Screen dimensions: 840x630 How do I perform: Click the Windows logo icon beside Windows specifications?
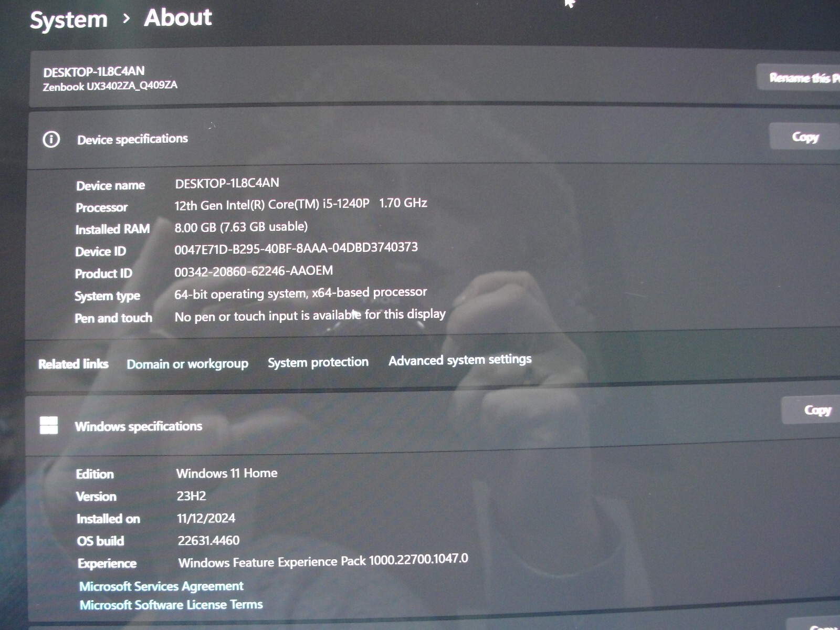click(x=49, y=425)
